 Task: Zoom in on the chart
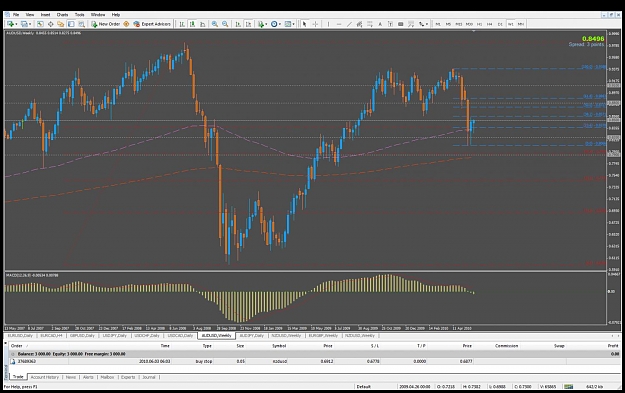tap(214, 24)
